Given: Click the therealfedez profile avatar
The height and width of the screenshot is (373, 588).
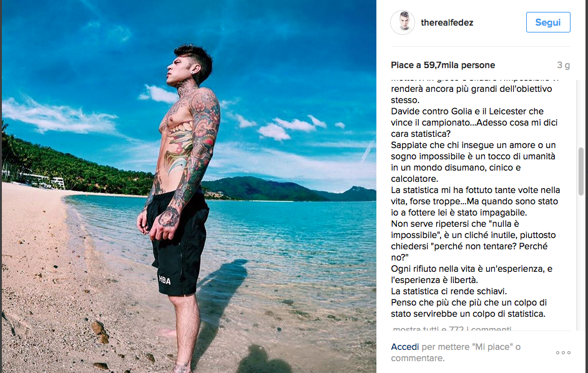Looking at the screenshot, I should 403,22.
